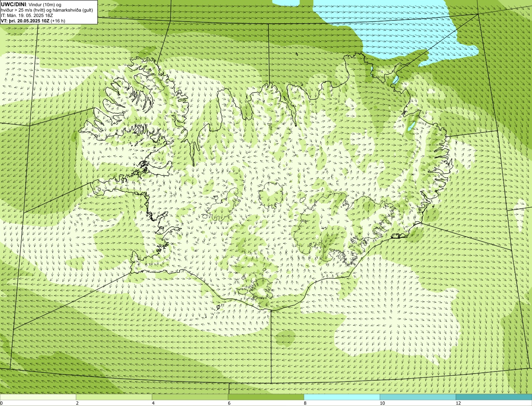Click the '12' tick label on the color scale
The height and width of the screenshot is (406, 532).
458,403
